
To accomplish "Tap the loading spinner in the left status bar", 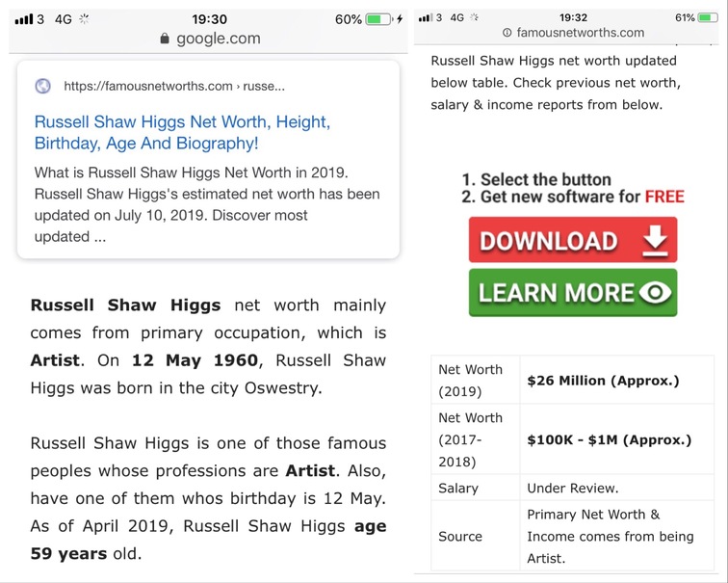I will pos(84,19).
